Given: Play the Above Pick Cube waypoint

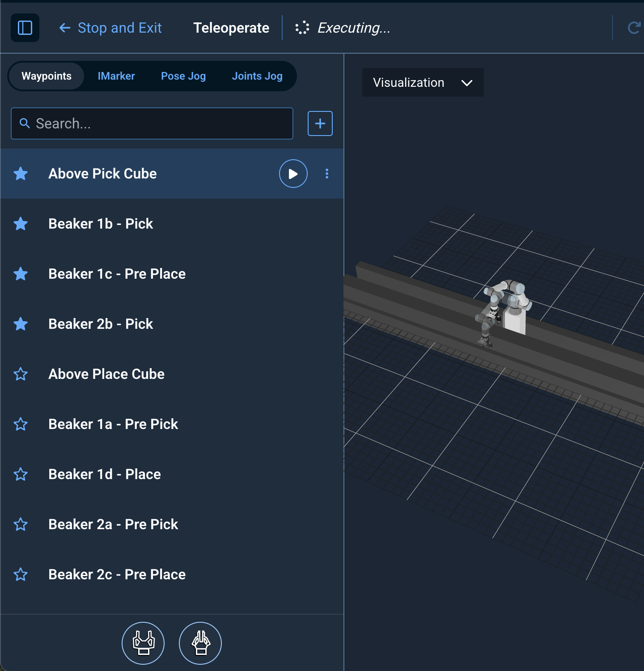Looking at the screenshot, I should (x=293, y=174).
